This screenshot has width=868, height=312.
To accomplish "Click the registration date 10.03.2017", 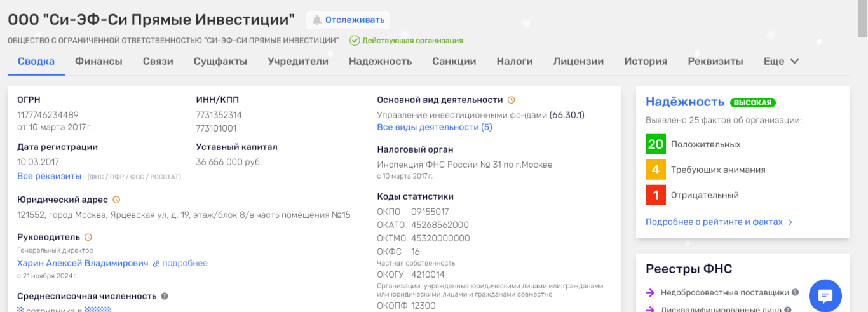I will [38, 162].
